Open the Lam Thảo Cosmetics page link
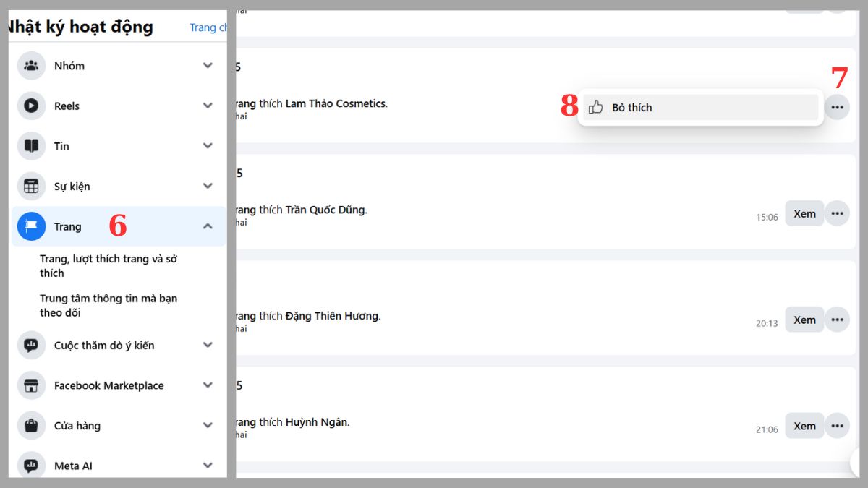 click(x=336, y=103)
